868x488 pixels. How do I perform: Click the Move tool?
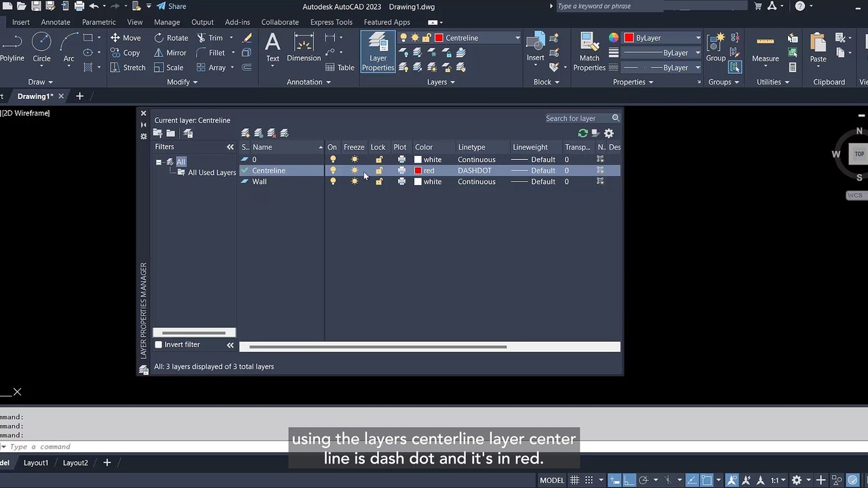coord(125,38)
